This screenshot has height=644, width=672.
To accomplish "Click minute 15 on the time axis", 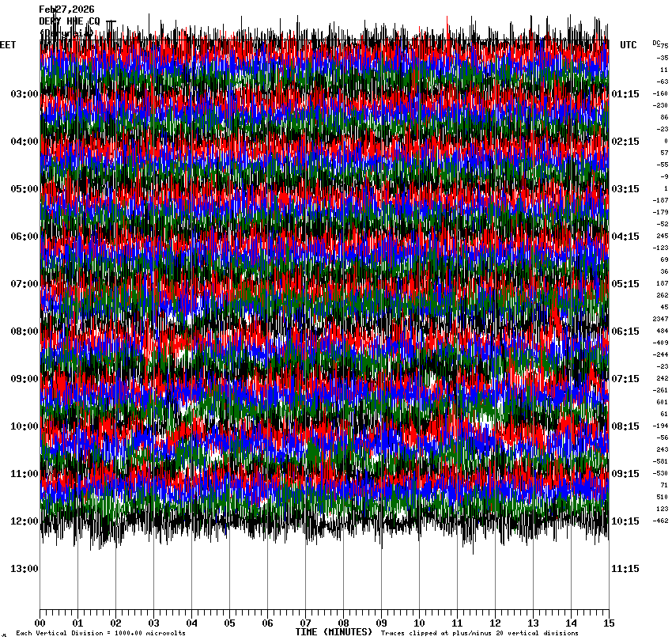I will point(609,623).
